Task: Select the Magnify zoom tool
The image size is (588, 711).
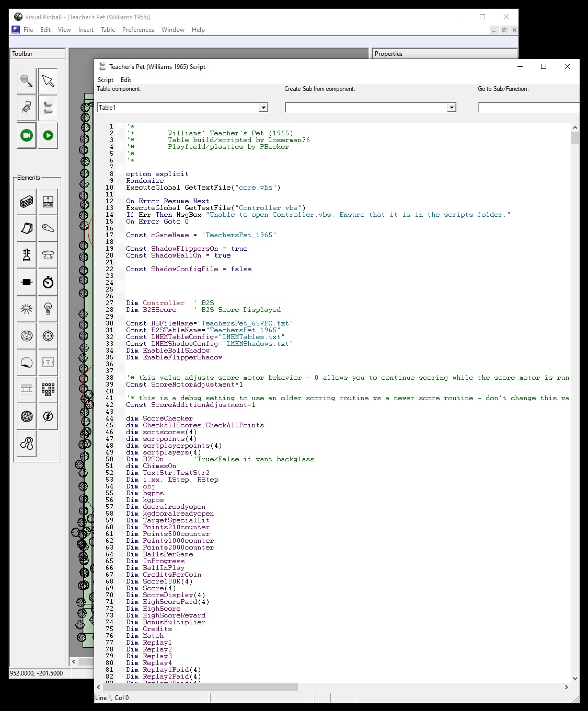Action: click(x=26, y=81)
